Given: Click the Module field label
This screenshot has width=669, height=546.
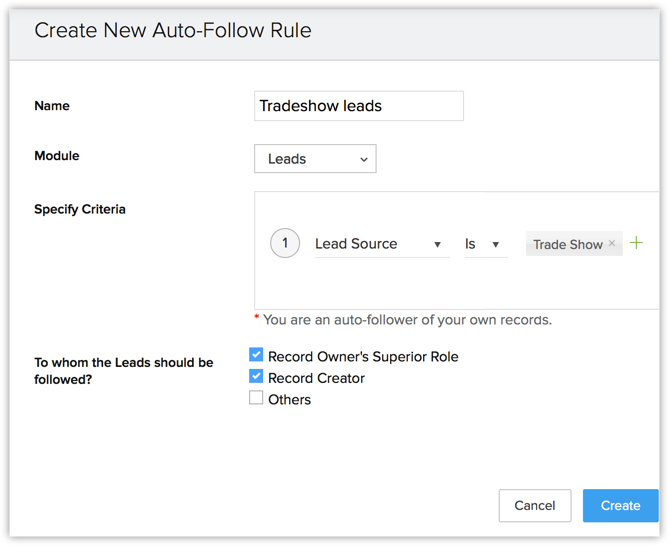Looking at the screenshot, I should [57, 156].
